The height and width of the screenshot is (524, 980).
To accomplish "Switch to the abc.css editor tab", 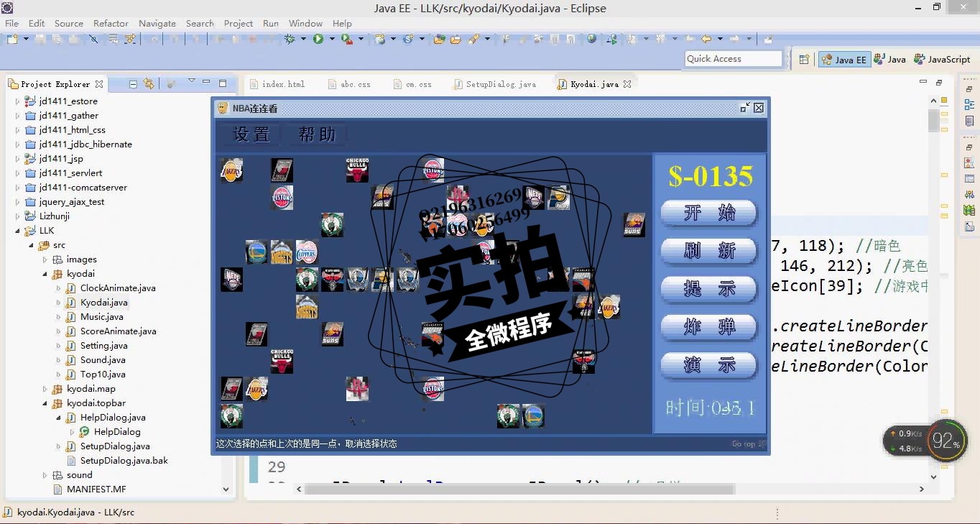I will [x=350, y=84].
